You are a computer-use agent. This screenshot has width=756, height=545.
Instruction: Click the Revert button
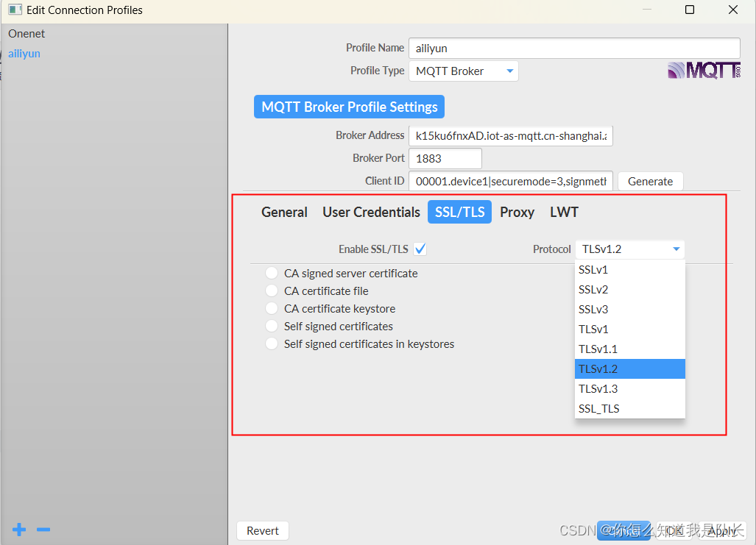262,530
